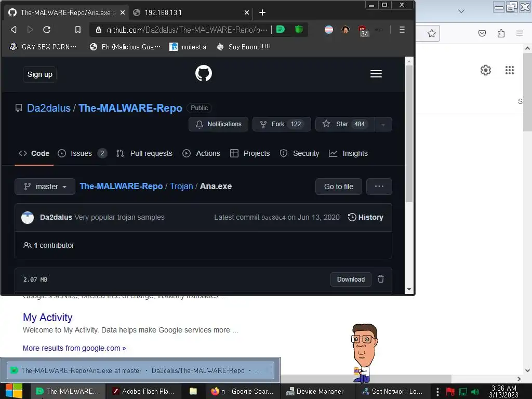Image resolution: width=532 pixels, height=399 pixels.
Task: Click the Go to file button
Action: coord(339,187)
